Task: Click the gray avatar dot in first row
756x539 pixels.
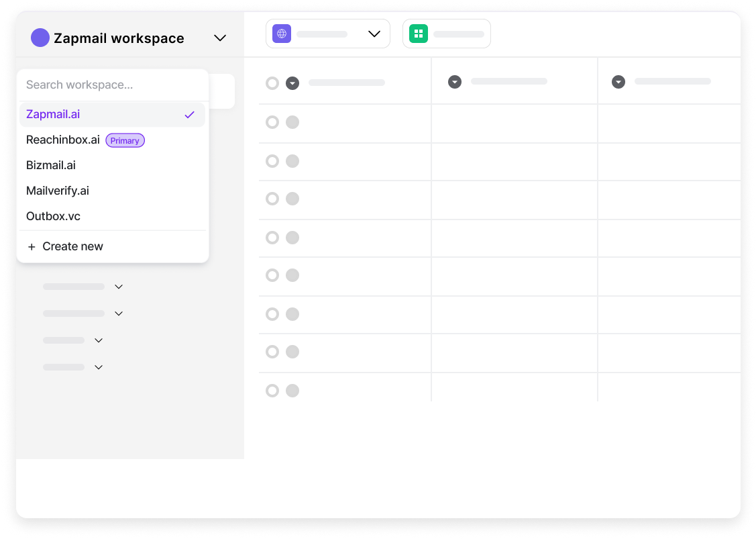Action: click(x=292, y=122)
